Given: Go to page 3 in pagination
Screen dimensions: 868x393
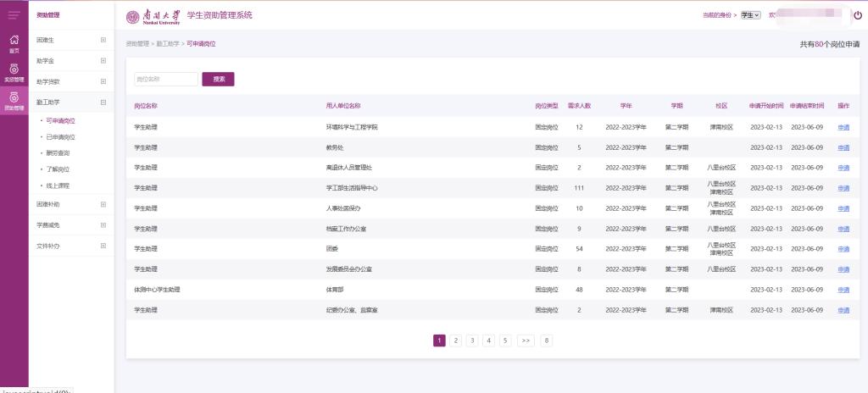Looking at the screenshot, I should click(x=472, y=340).
